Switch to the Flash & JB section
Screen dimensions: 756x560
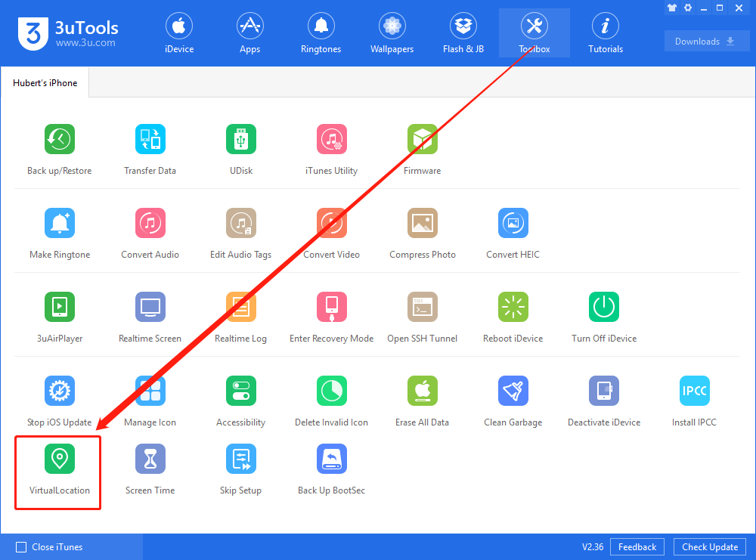(x=463, y=30)
